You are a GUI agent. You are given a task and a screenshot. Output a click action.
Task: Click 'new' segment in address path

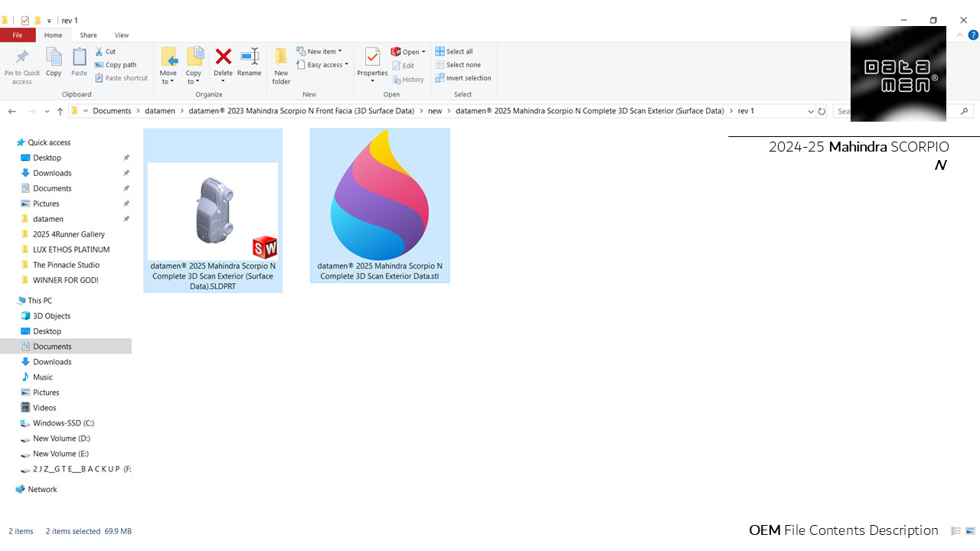pyautogui.click(x=435, y=111)
